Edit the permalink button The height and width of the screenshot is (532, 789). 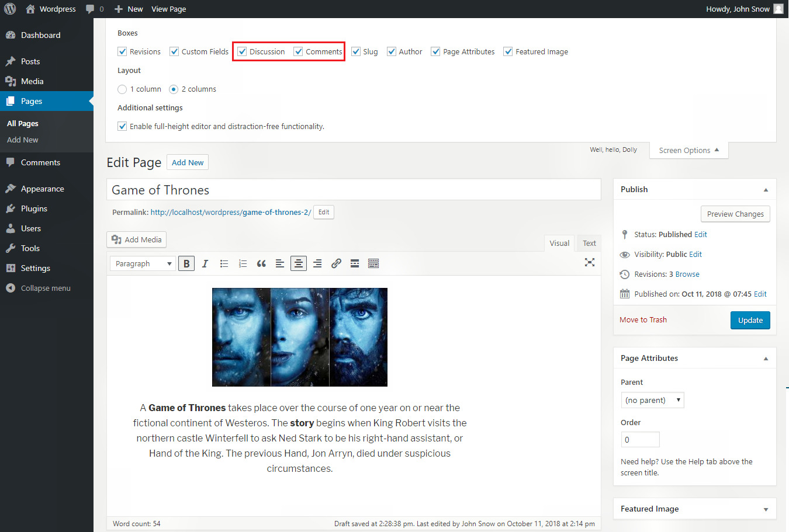(x=324, y=212)
